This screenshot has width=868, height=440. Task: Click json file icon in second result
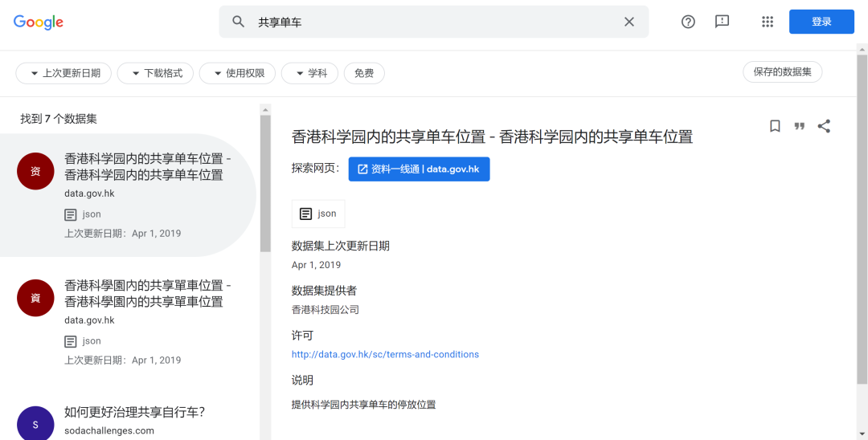[70, 341]
